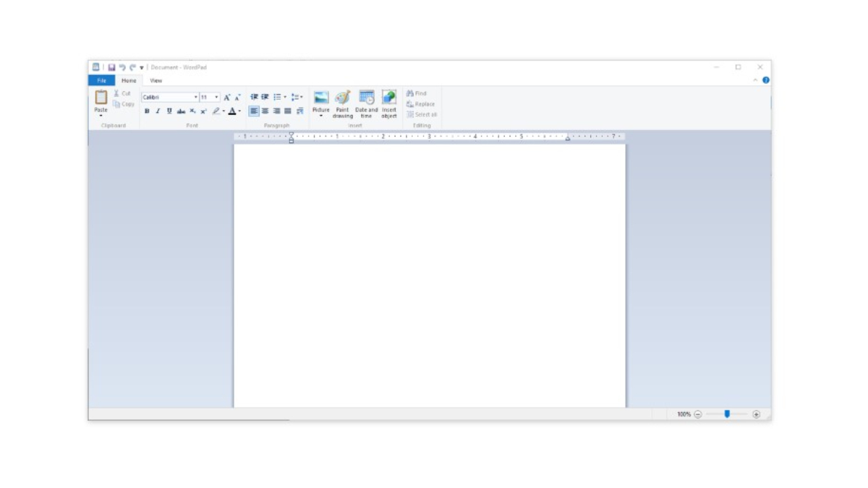Open the File menu
868x488 pixels.
pos(101,80)
